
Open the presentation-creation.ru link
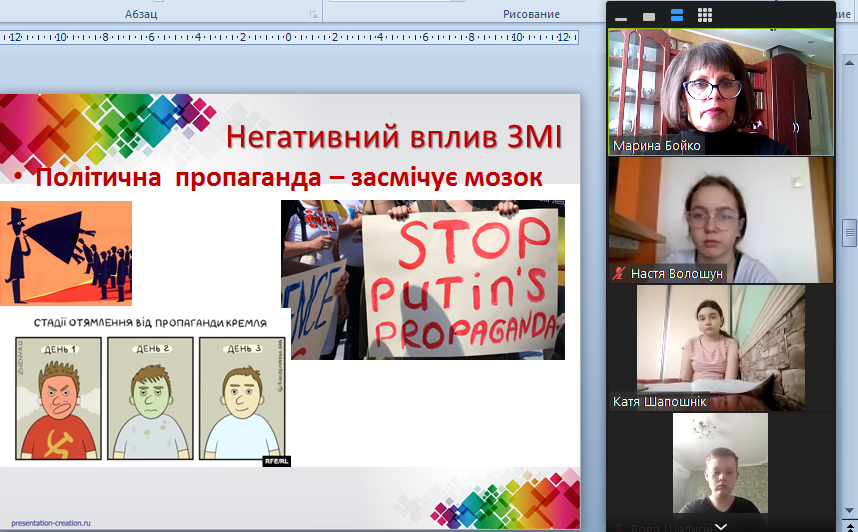click(51, 523)
